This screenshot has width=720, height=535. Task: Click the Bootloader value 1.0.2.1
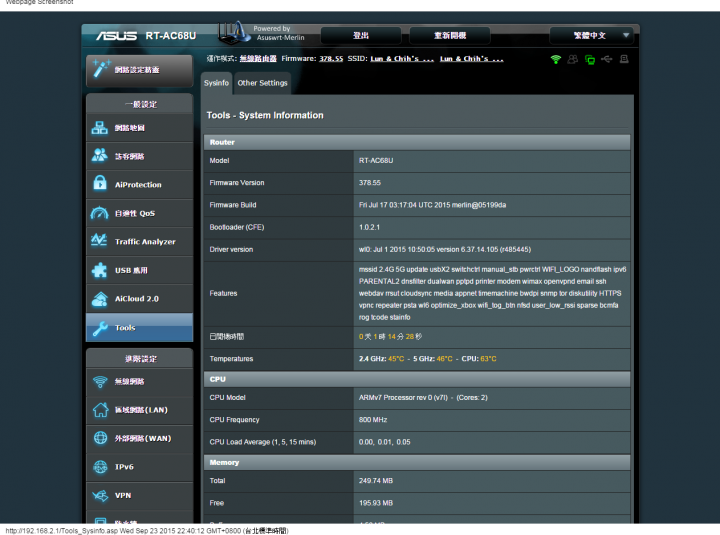[x=369, y=227]
